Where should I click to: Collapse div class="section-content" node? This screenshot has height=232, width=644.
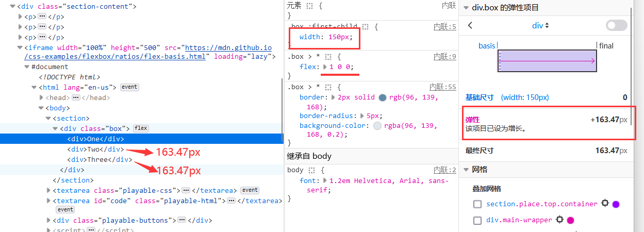(x=13, y=7)
